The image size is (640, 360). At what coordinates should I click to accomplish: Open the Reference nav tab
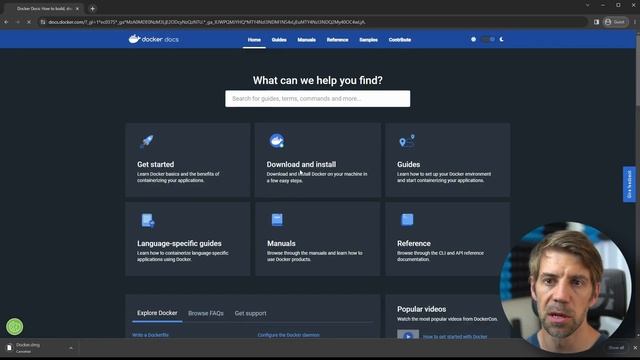[x=337, y=40]
